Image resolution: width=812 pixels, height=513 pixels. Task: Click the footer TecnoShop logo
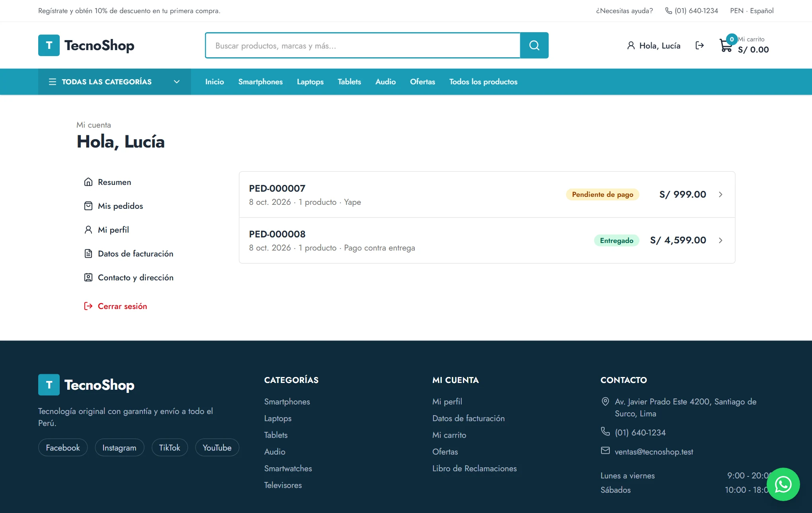tap(86, 385)
